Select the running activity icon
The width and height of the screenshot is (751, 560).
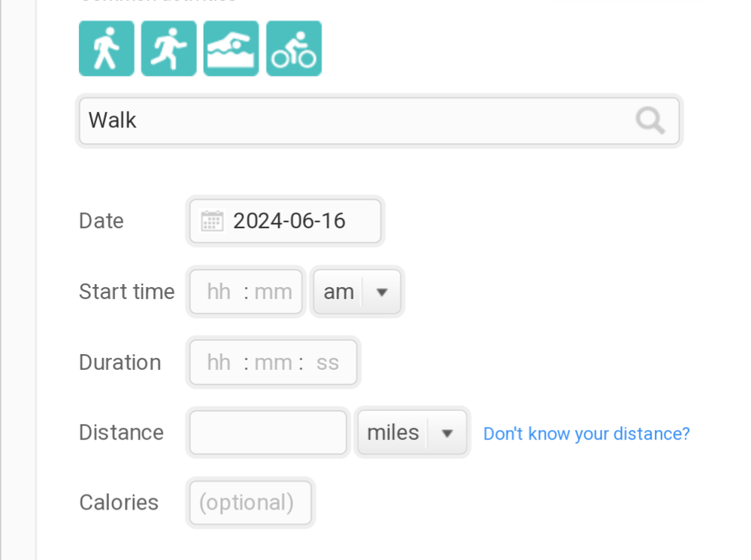pos(169,49)
